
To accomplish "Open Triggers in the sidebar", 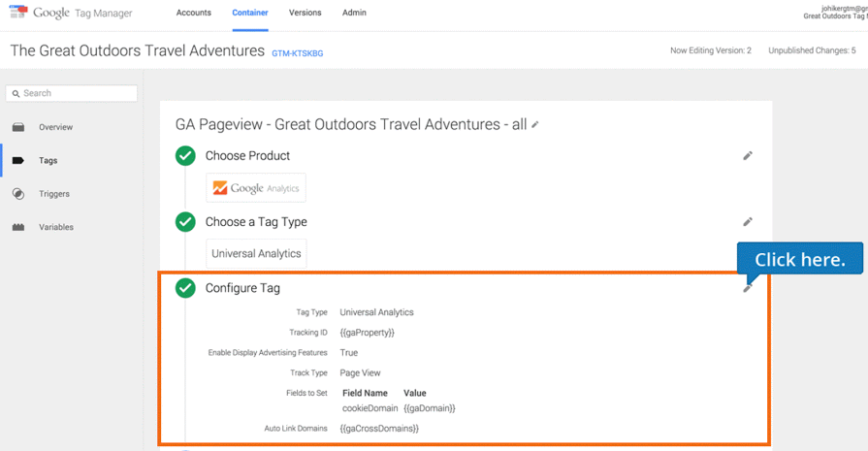I will pos(54,194).
